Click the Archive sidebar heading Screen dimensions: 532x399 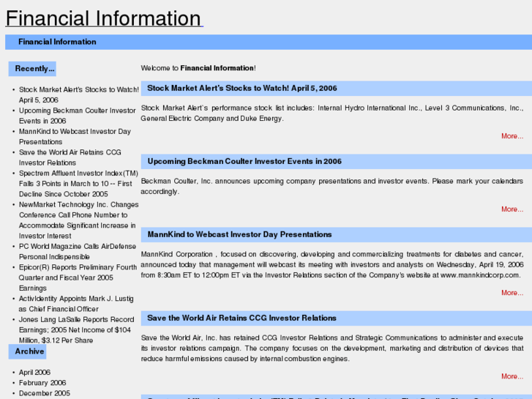point(27,351)
